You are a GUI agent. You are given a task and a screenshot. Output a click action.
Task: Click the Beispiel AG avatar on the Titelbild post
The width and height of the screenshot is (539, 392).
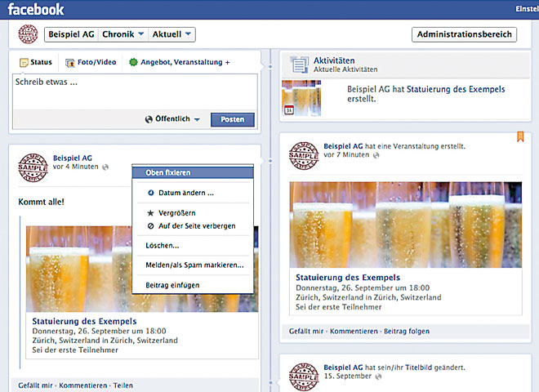[304, 376]
